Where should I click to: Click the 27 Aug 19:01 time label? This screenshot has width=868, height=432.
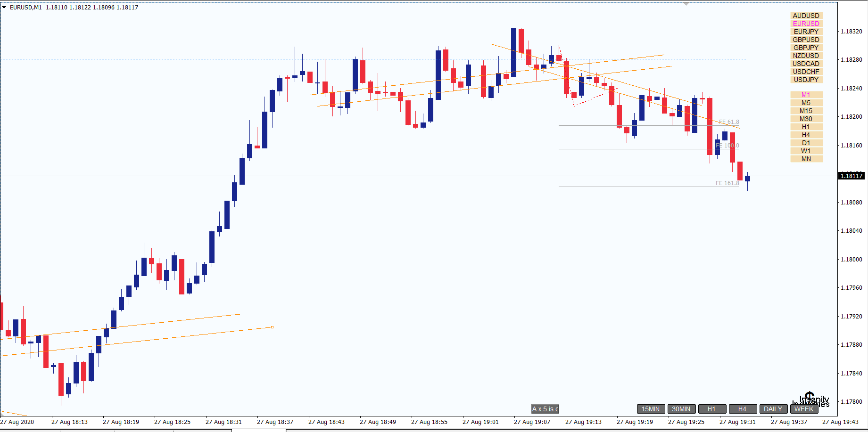480,422
